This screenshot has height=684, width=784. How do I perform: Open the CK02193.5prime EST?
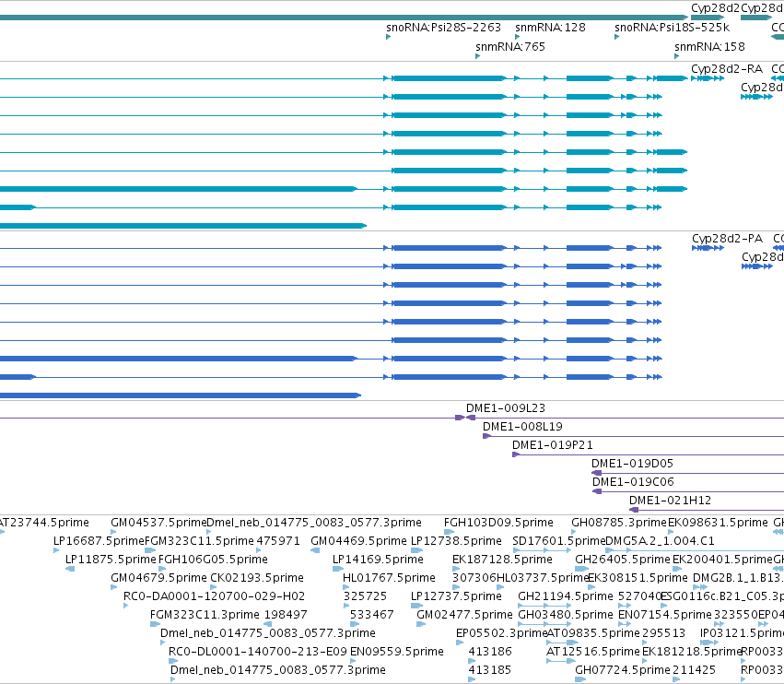point(257,578)
